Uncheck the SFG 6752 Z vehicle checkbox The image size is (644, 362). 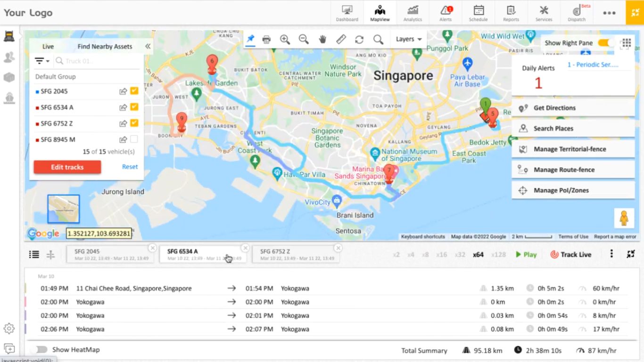134,123
